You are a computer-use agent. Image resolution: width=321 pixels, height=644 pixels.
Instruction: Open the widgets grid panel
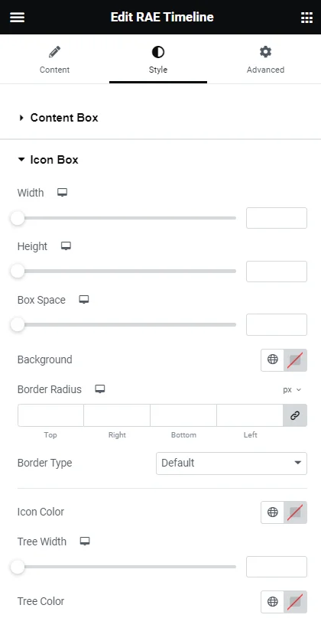tap(306, 18)
